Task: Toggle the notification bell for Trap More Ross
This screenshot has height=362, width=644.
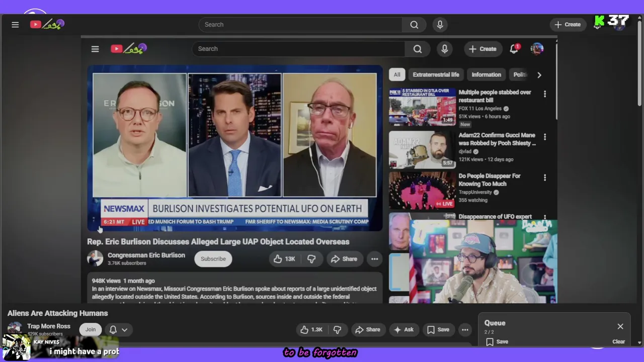Action: point(113,330)
